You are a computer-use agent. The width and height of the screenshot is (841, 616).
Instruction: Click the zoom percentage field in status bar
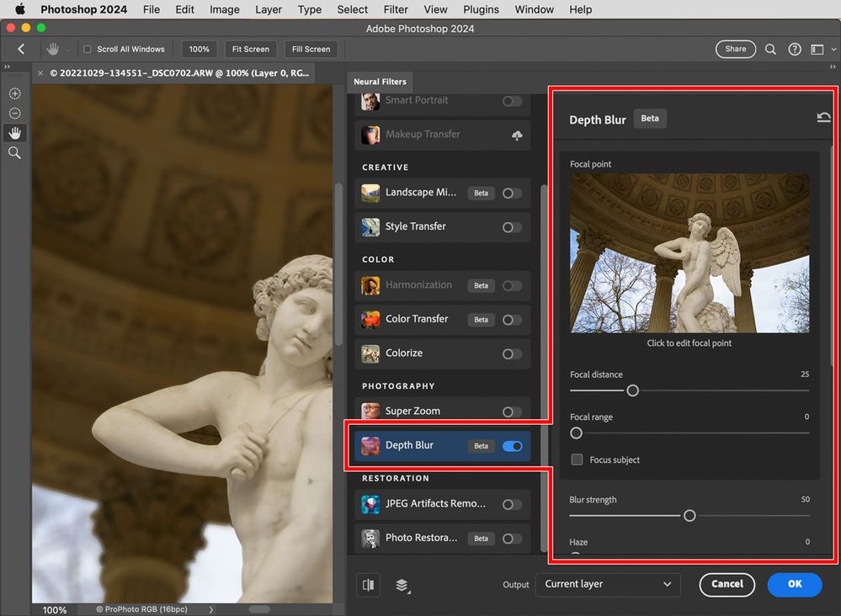pos(55,610)
